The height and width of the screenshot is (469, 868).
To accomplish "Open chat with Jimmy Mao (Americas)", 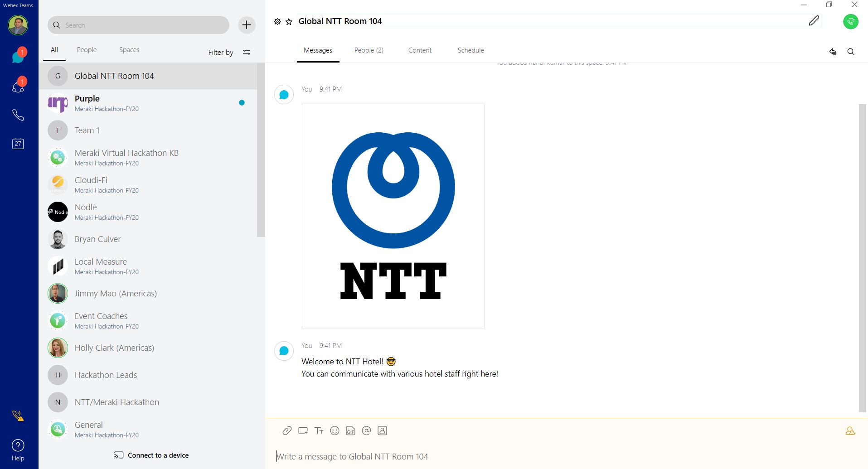I will pos(148,294).
